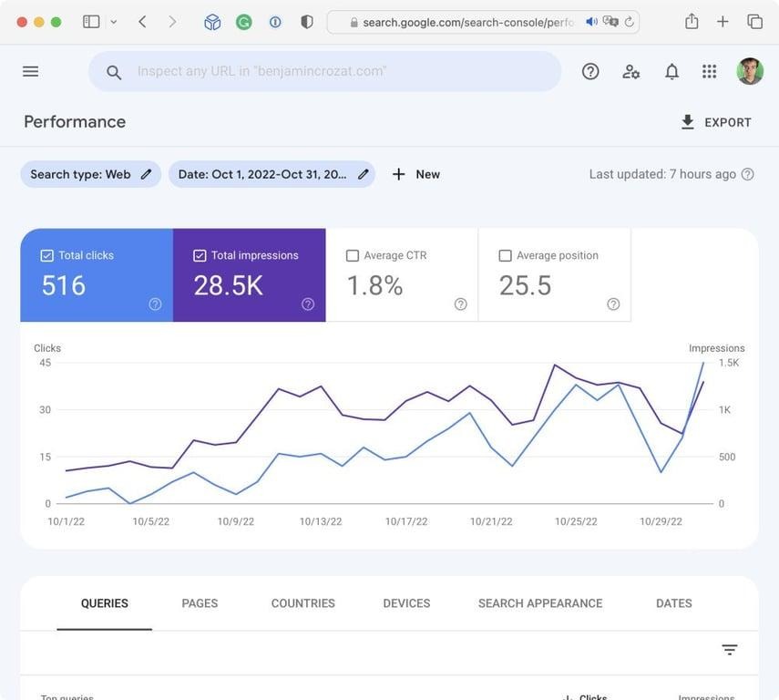Focus the Inspect any URL field

tap(325, 72)
